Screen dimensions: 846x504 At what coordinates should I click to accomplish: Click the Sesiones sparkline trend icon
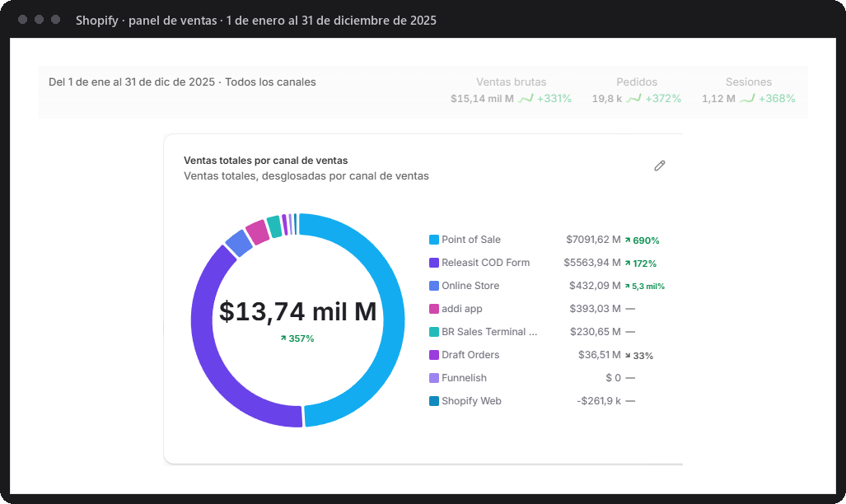[x=747, y=98]
